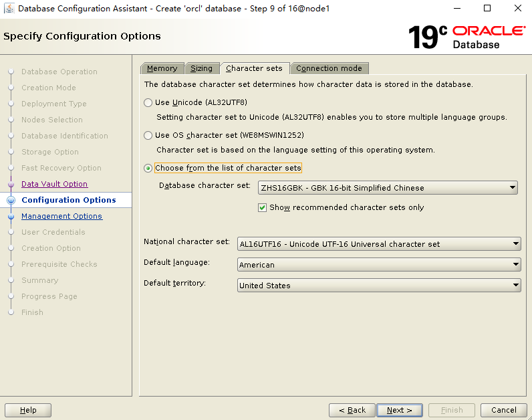Image resolution: width=532 pixels, height=420 pixels.
Task: Click the User Credentials step text
Action: 53,232
